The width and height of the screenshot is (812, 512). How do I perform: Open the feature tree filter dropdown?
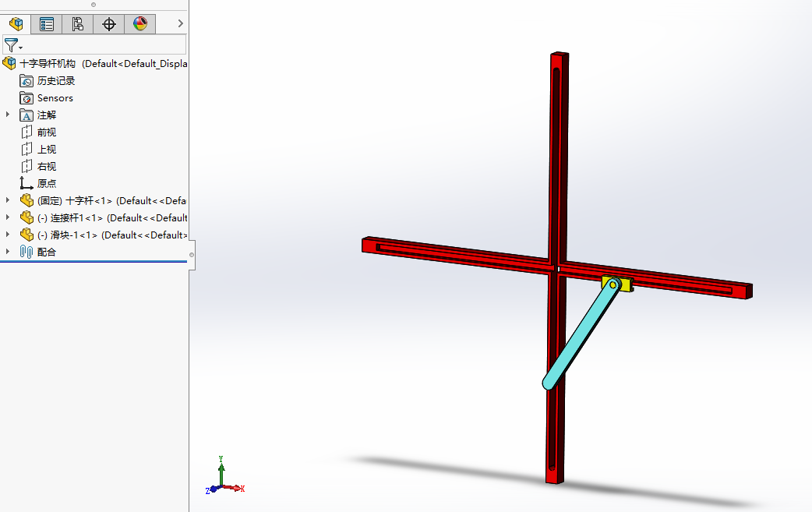click(12, 45)
